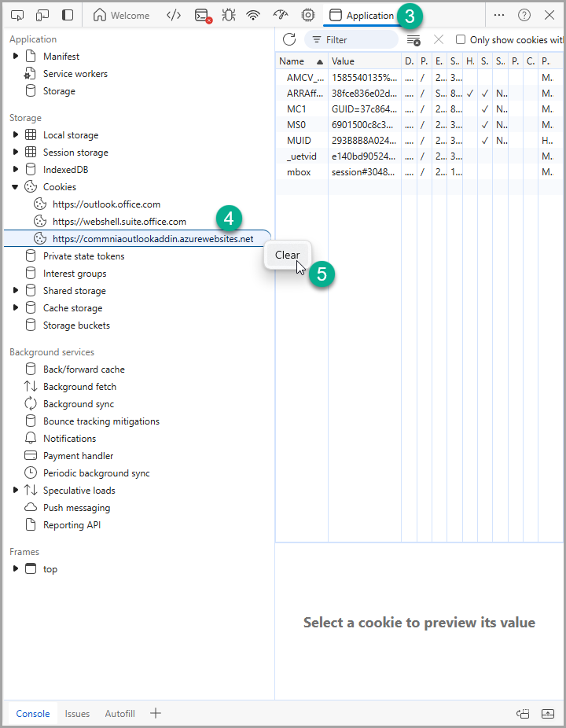Screen dimensions: 566x728
Task: Open the Memory chip icon
Action: 307,15
